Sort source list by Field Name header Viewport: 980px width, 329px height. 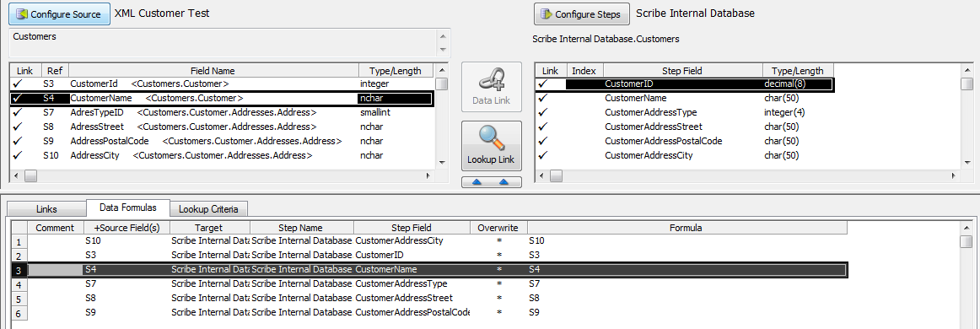pos(213,71)
